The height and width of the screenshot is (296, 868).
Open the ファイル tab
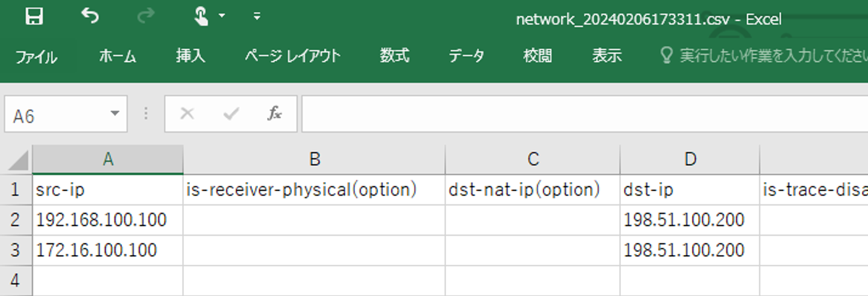[x=36, y=57]
